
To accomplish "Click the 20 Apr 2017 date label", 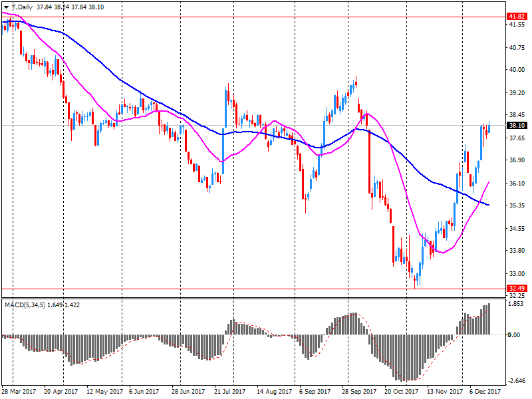I will pyautogui.click(x=61, y=392).
